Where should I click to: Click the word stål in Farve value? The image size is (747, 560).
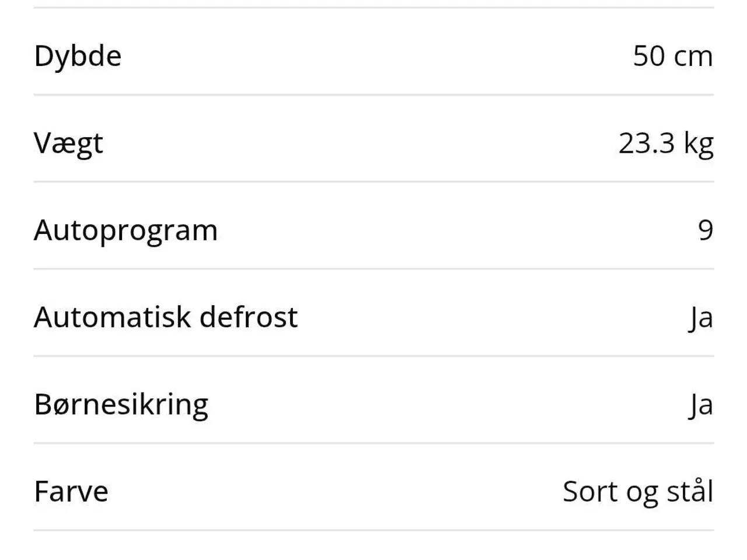[x=690, y=491]
